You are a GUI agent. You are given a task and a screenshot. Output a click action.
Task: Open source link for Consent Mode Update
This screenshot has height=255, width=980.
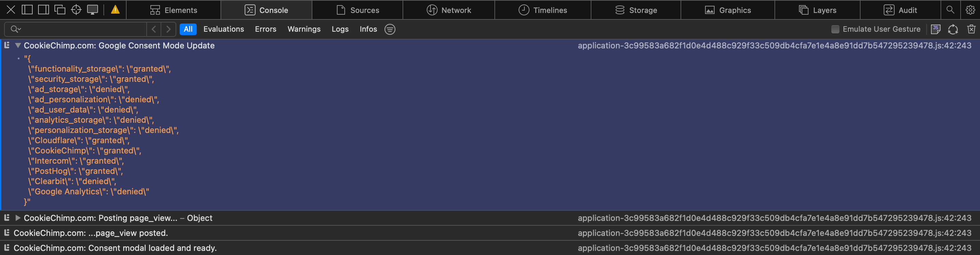pos(774,45)
